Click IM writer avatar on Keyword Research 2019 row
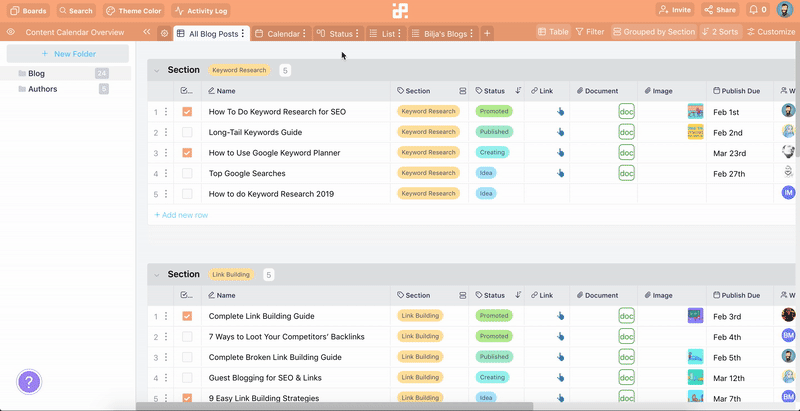The image size is (800, 411). pyautogui.click(x=789, y=193)
